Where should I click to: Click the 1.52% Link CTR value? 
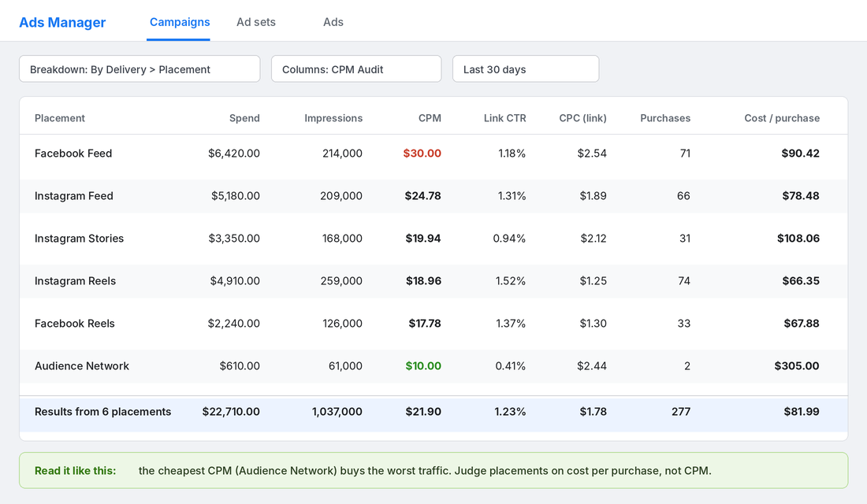pyautogui.click(x=511, y=281)
